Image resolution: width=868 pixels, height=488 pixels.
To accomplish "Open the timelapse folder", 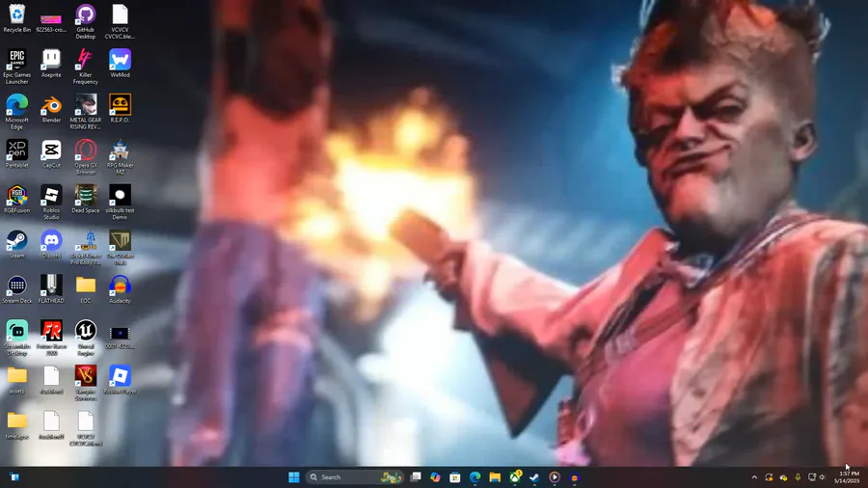I will [x=16, y=425].
